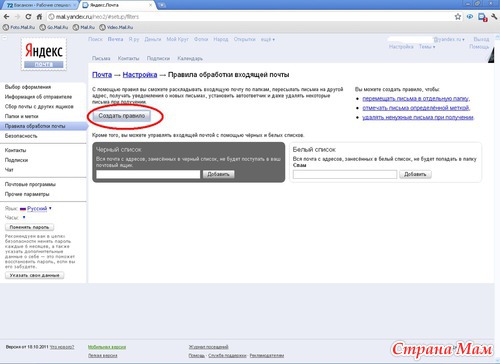This screenshot has height=364, width=500.
Task: Click Добавить in the Черный список box
Action: tap(219, 174)
